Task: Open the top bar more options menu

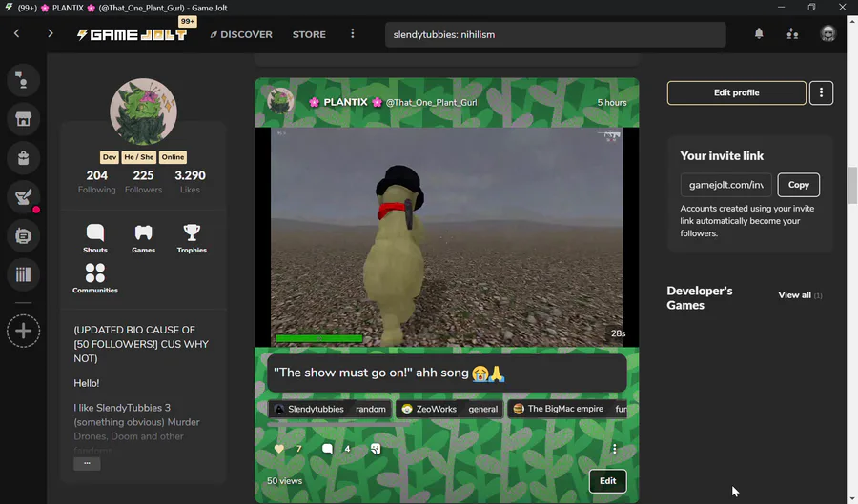Action: (x=353, y=34)
